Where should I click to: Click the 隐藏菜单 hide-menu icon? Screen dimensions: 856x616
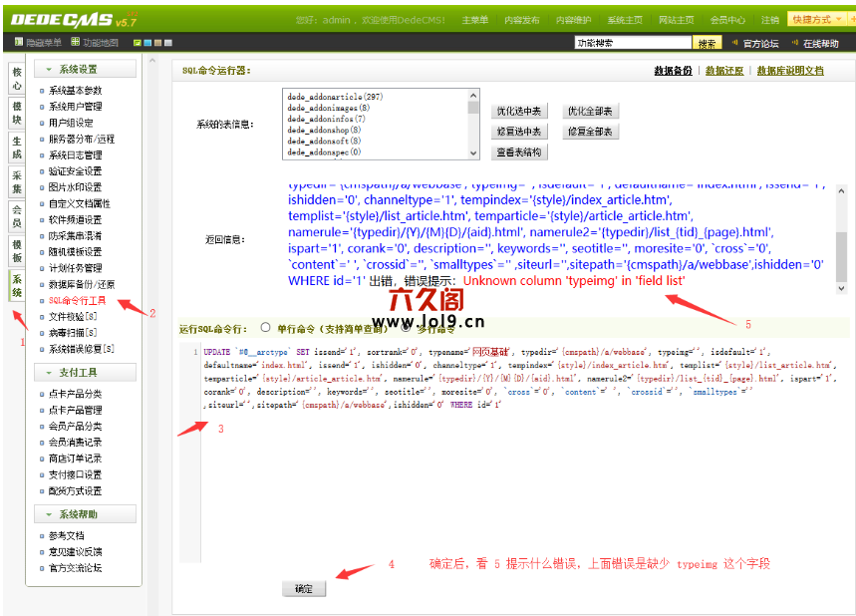pos(19,42)
